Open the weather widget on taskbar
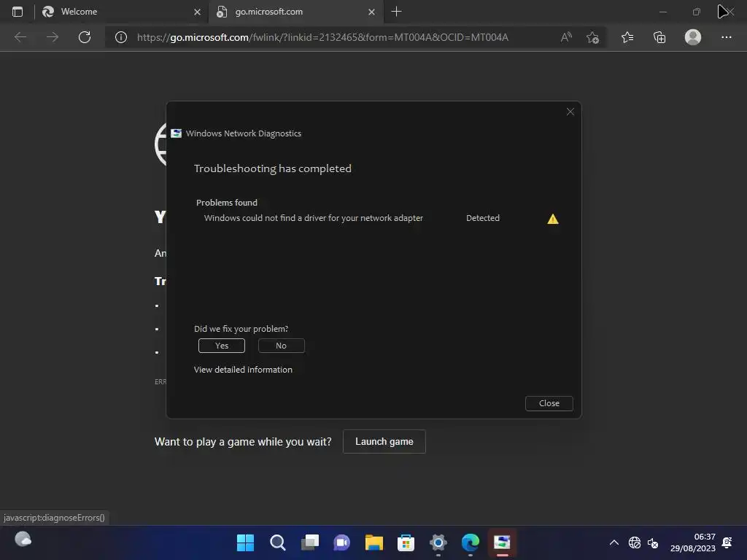 (23, 540)
